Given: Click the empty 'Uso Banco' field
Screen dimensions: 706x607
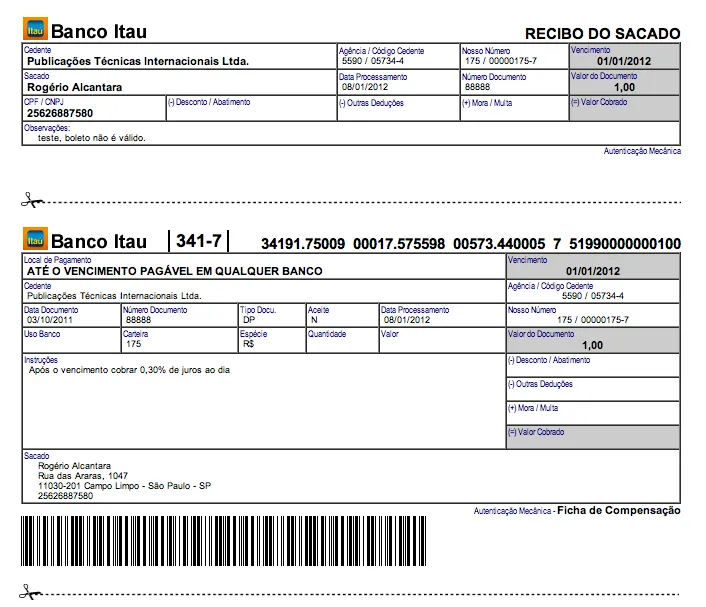Looking at the screenshot, I should 72,340.
